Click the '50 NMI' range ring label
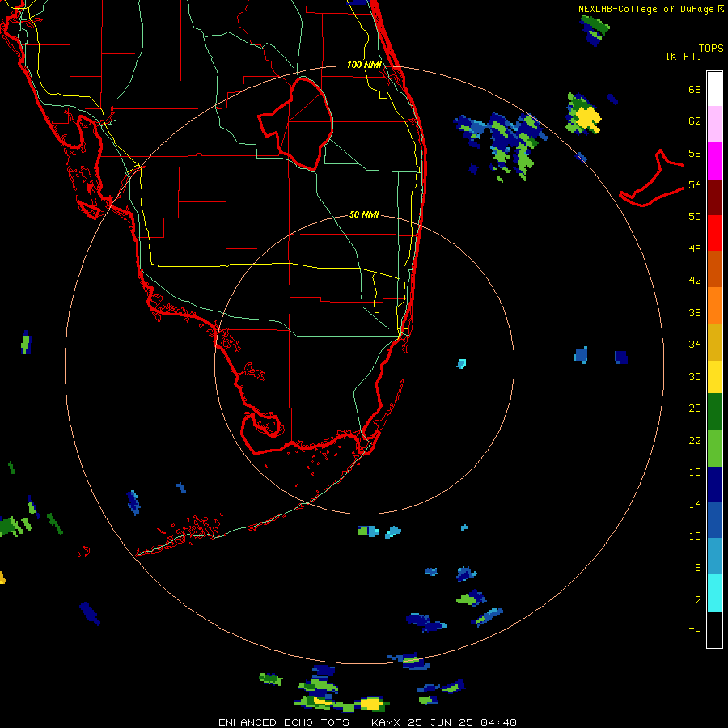Viewport: 728px width, 728px height. tap(364, 214)
